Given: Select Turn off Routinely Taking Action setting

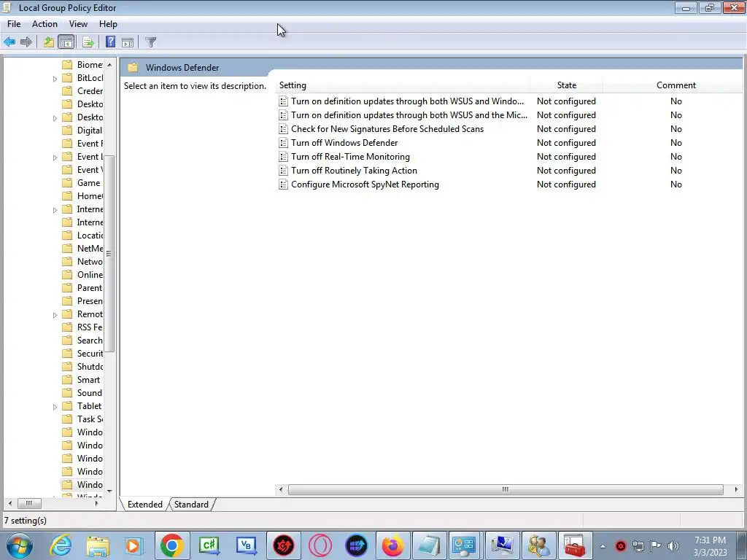Looking at the screenshot, I should pos(354,171).
